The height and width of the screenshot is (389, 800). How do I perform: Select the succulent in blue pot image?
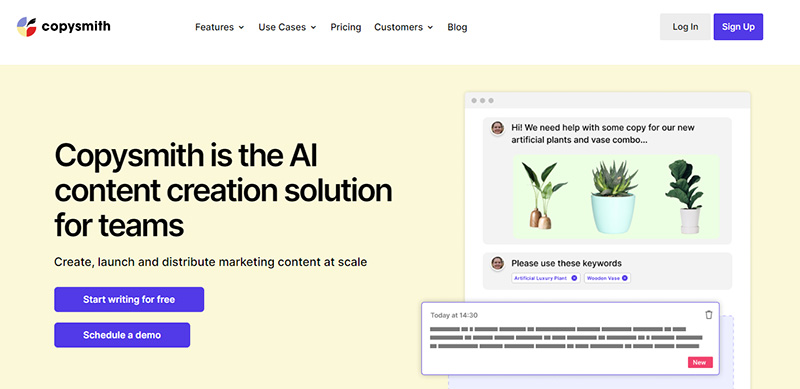click(x=614, y=197)
